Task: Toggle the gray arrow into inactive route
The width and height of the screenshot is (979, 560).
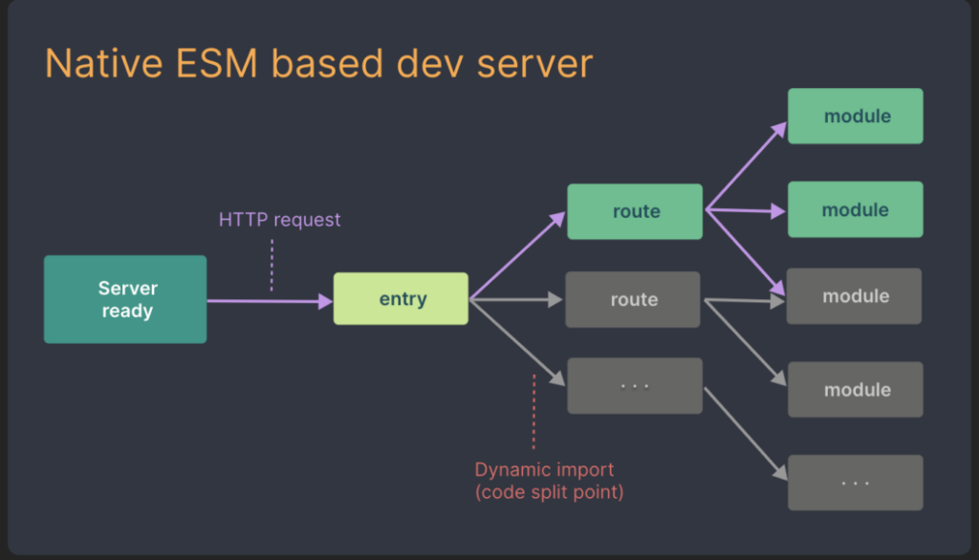Action: pyautogui.click(x=521, y=298)
